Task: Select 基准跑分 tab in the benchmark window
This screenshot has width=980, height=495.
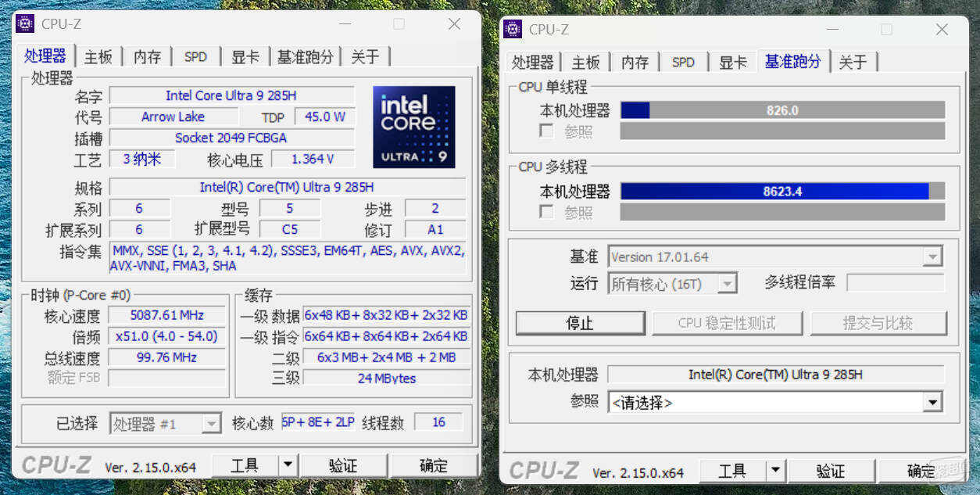Action: click(793, 61)
